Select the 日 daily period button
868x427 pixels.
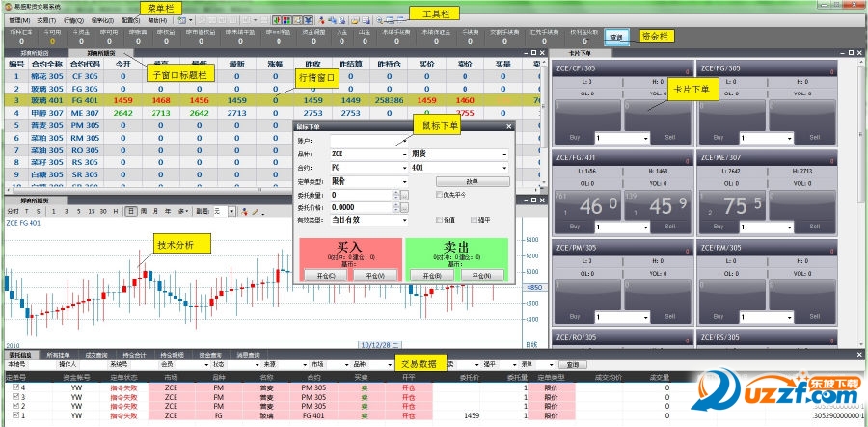(x=131, y=211)
